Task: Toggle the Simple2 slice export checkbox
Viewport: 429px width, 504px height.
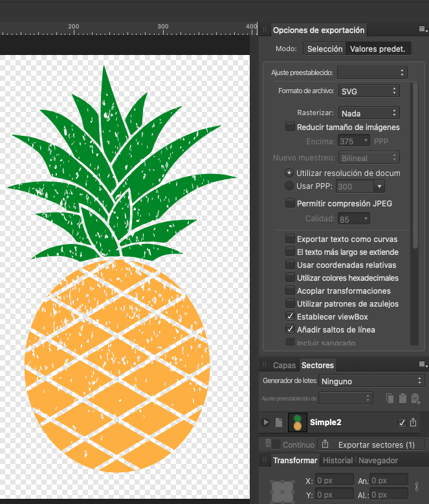Action: [402, 422]
